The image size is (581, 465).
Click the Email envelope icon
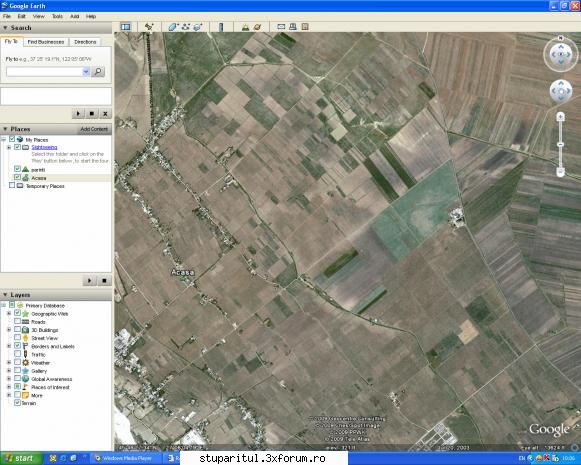[x=281, y=27]
